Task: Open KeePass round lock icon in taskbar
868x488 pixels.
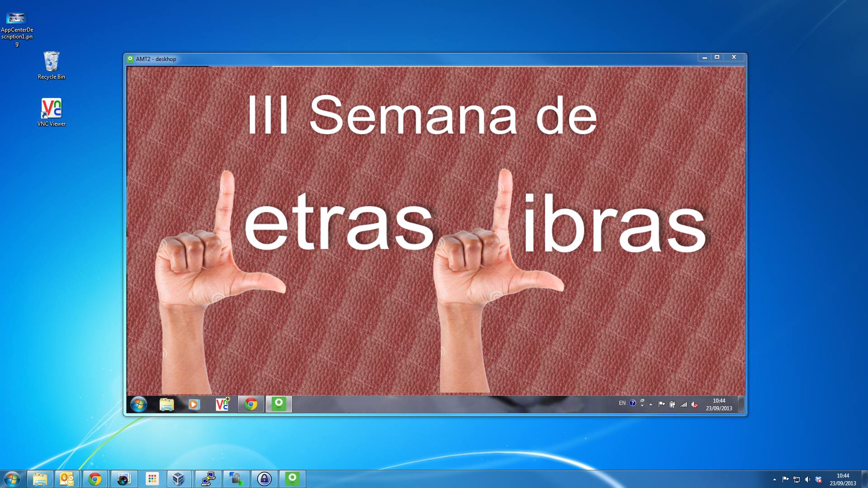Action: (264, 479)
